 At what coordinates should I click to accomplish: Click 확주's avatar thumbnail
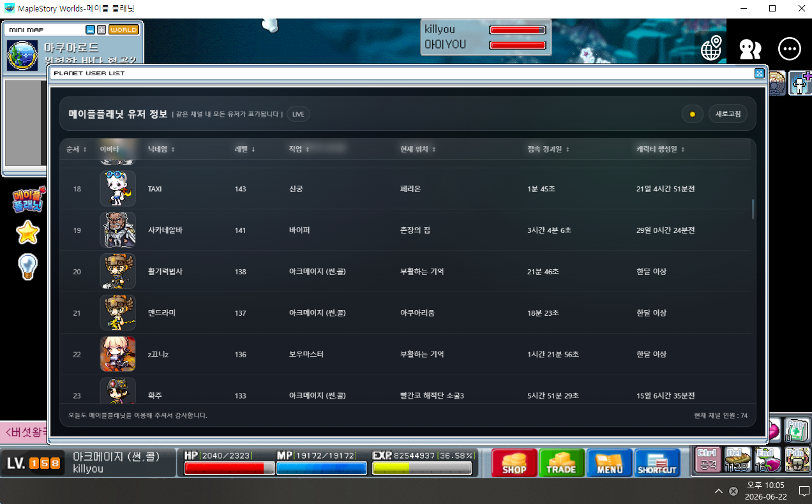pyautogui.click(x=117, y=390)
